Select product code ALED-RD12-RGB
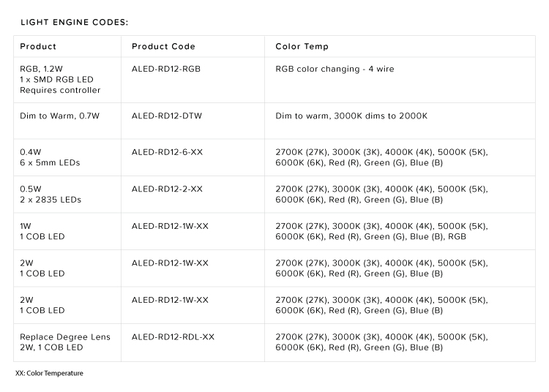The width and height of the screenshot is (549, 392). tap(166, 68)
